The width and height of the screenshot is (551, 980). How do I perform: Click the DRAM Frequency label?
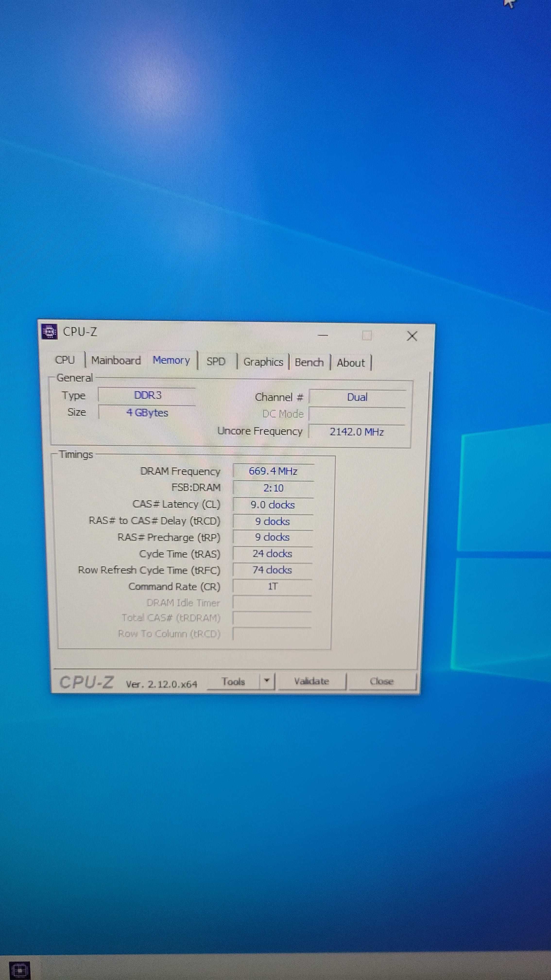pyautogui.click(x=180, y=471)
